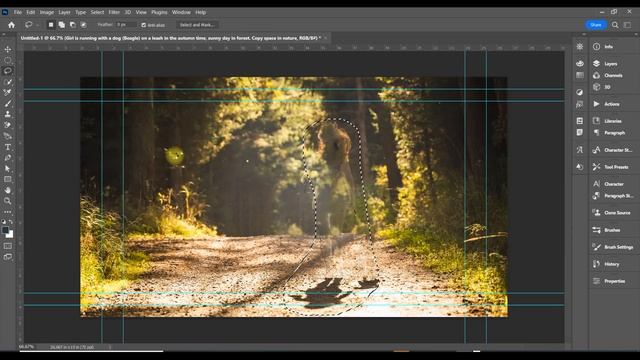The image size is (640, 360).
Task: Select the Zoom tool in the toolbar
Action: point(8,201)
